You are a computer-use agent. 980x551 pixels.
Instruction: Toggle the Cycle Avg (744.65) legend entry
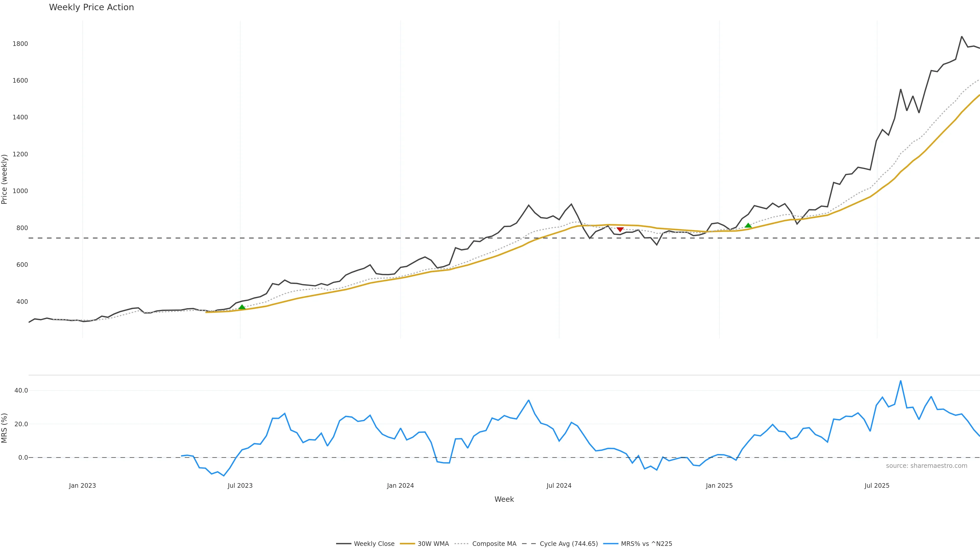tap(568, 544)
